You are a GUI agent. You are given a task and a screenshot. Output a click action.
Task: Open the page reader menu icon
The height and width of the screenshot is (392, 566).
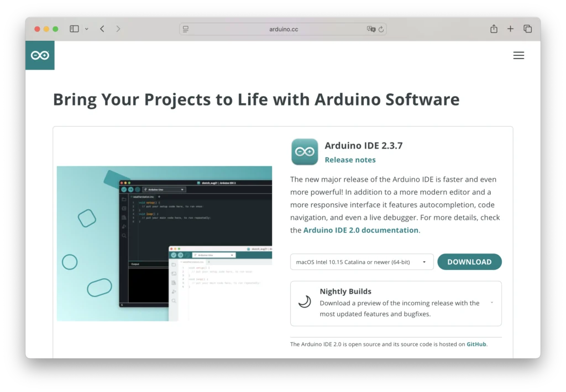[x=186, y=29]
